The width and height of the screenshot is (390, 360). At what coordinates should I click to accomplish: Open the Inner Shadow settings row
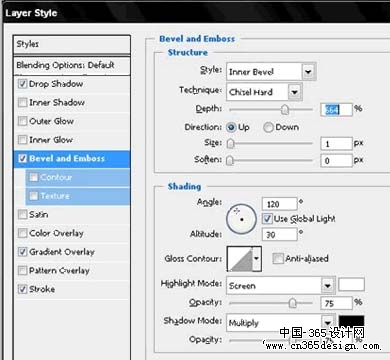point(72,102)
